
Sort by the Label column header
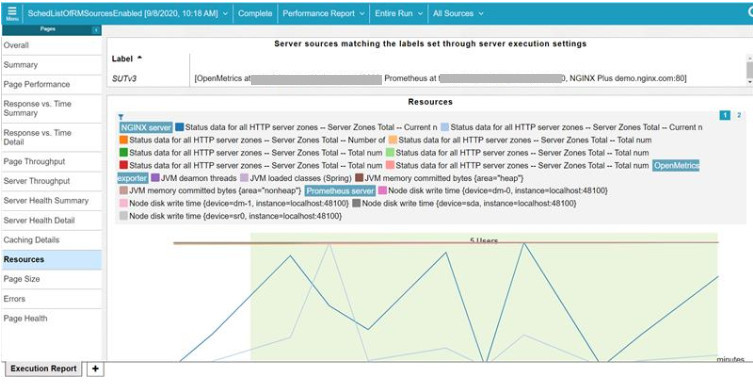127,59
